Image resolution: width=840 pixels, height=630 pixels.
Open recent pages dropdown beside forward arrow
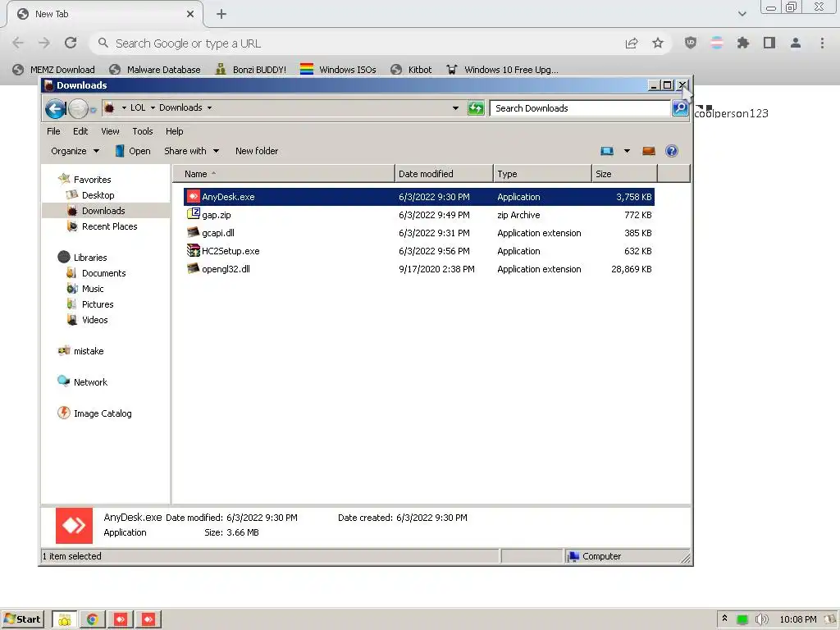pos(93,110)
